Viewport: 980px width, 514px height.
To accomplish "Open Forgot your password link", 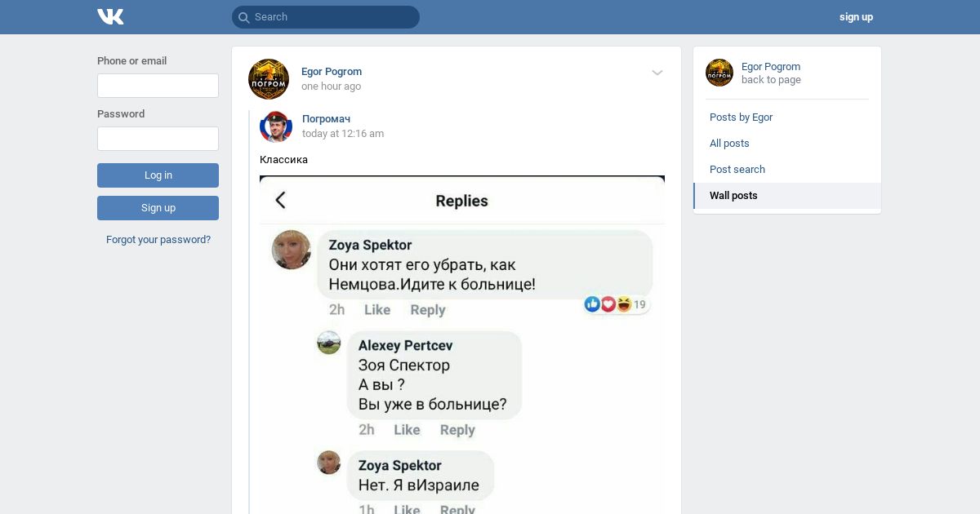I will pyautogui.click(x=158, y=240).
